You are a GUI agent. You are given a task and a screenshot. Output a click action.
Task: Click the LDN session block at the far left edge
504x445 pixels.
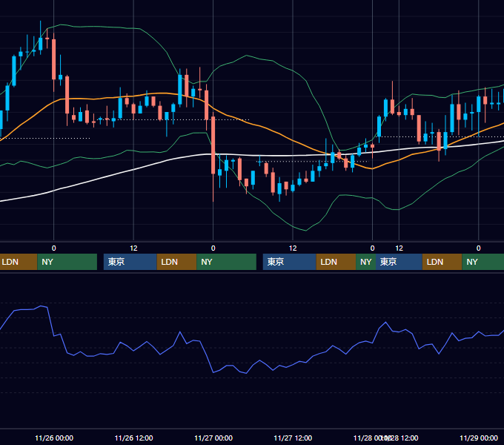point(19,262)
